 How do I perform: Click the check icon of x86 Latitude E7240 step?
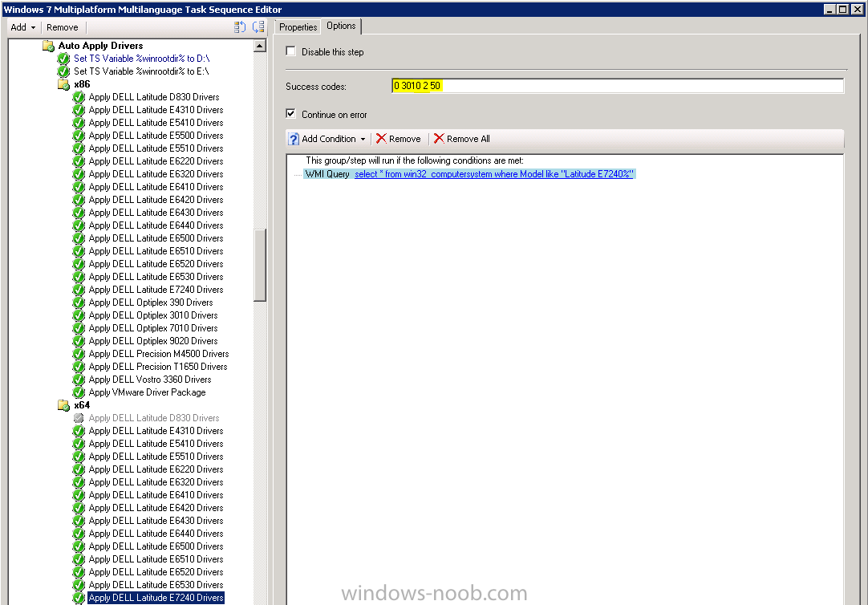click(x=79, y=290)
